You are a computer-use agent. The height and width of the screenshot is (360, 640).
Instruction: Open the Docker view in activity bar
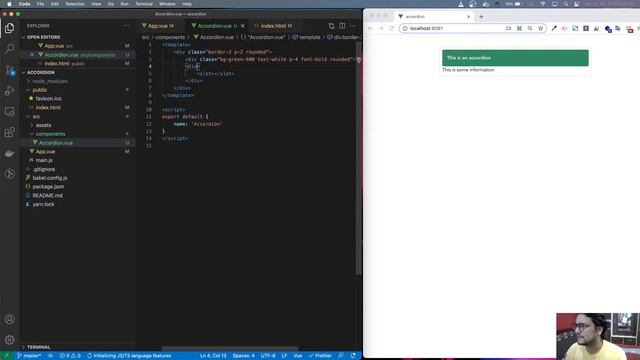(x=9, y=153)
